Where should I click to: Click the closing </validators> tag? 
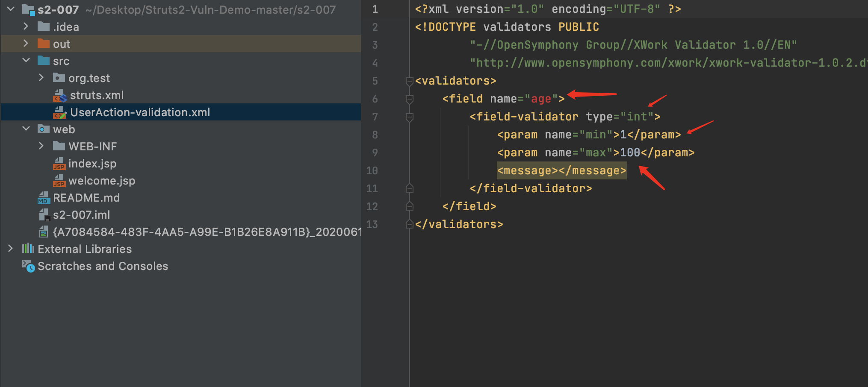[459, 224]
